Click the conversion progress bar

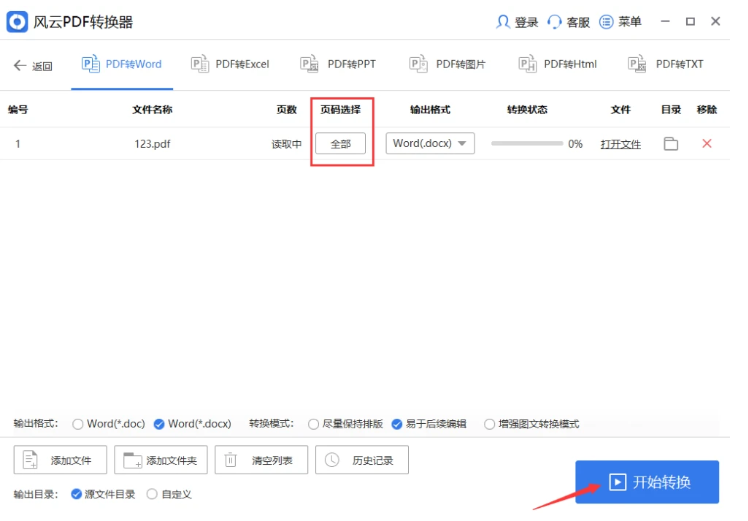(x=526, y=144)
